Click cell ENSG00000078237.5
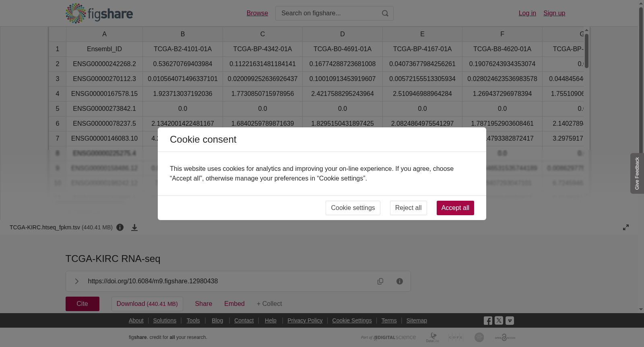The image size is (644, 347). (104, 124)
